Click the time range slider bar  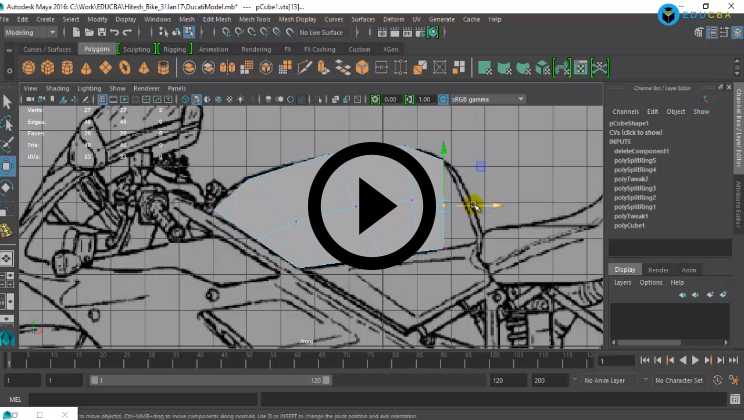pyautogui.click(x=210, y=381)
